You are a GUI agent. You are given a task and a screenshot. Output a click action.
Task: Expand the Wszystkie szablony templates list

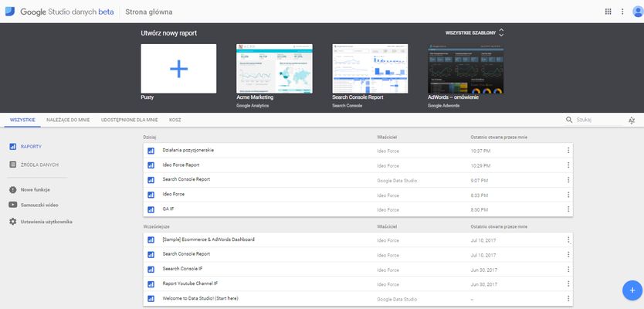pyautogui.click(x=474, y=32)
